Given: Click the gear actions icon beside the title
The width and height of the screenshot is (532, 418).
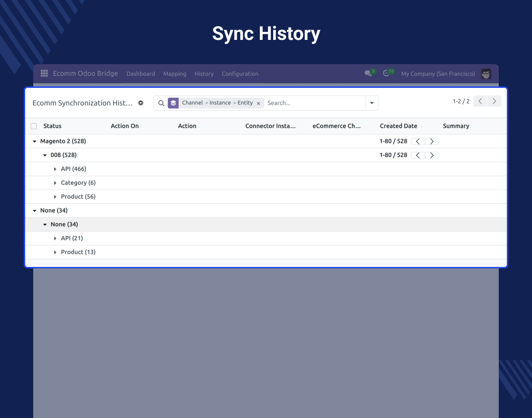Looking at the screenshot, I should pos(141,103).
